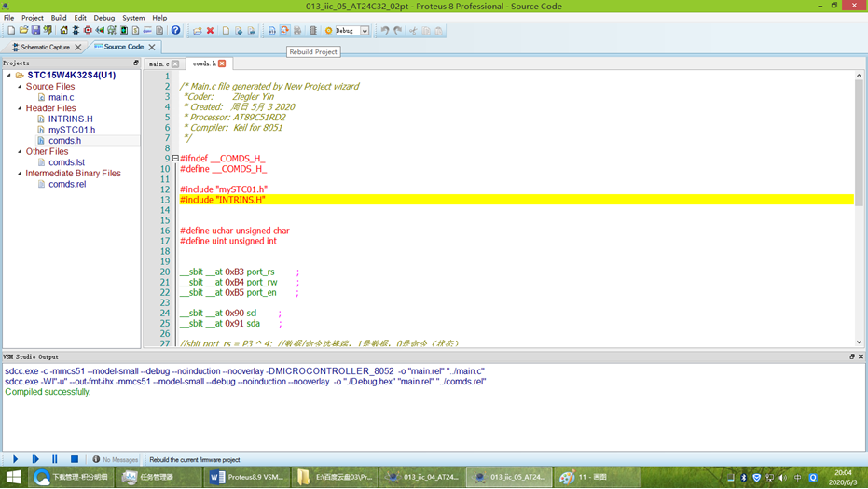Viewport: 868px width, 489px height.
Task: Open the Help menu
Action: 159,18
